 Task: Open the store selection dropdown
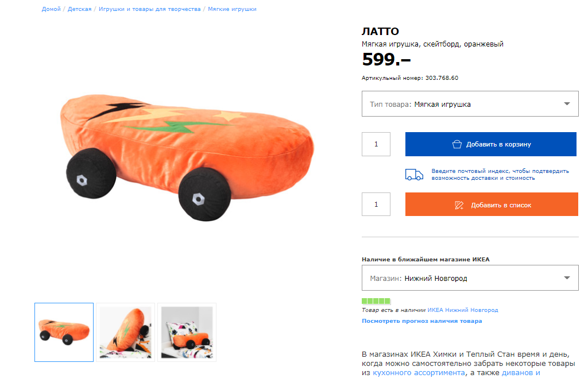click(x=470, y=278)
